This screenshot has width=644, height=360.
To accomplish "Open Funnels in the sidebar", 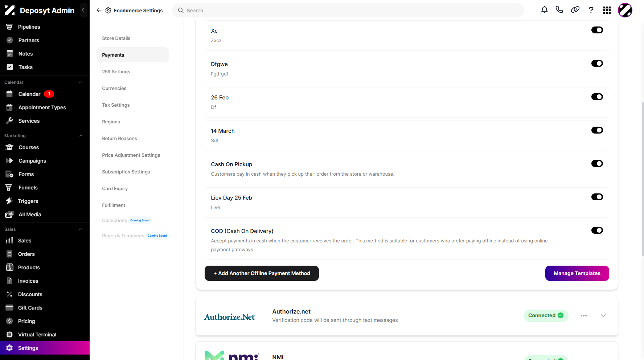I will click(x=28, y=188).
